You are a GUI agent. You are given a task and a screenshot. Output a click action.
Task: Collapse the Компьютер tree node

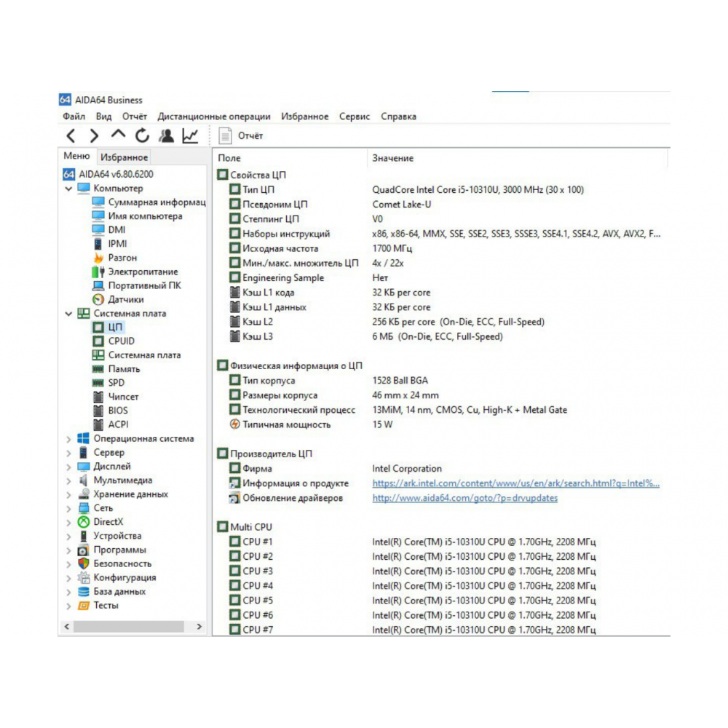tap(68, 189)
